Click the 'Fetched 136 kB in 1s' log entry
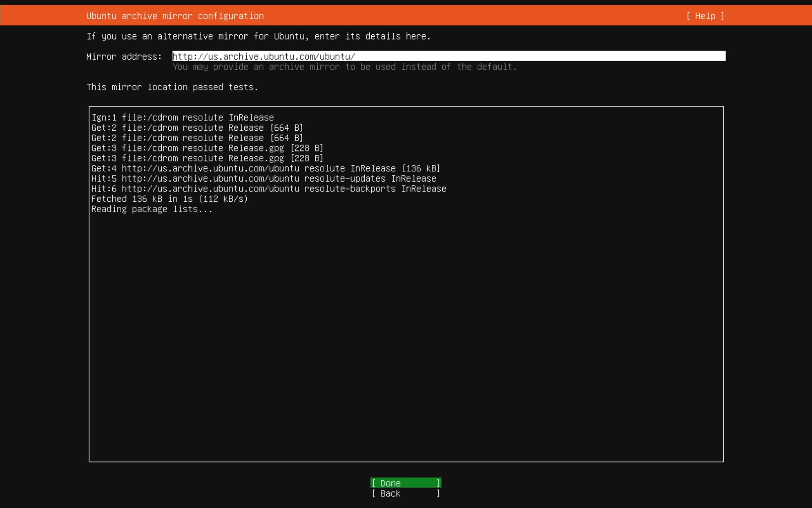Image resolution: width=812 pixels, height=508 pixels. click(169, 198)
